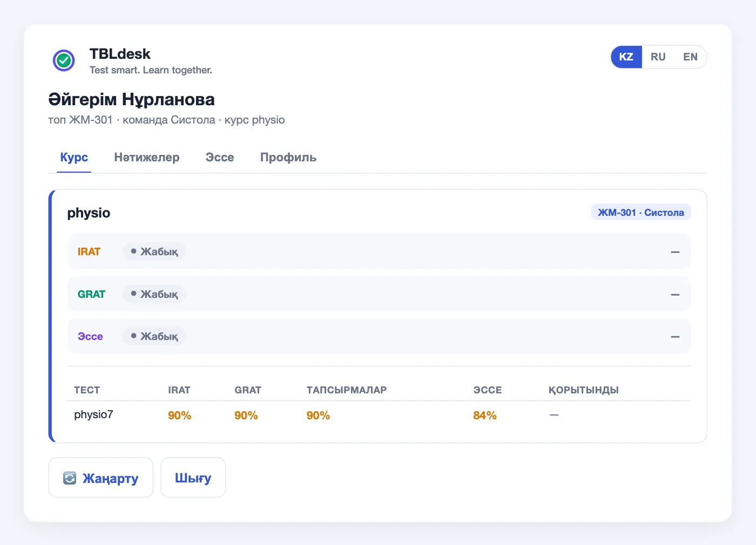Select the IRAT row label
Image resolution: width=756 pixels, height=545 pixels.
(89, 251)
